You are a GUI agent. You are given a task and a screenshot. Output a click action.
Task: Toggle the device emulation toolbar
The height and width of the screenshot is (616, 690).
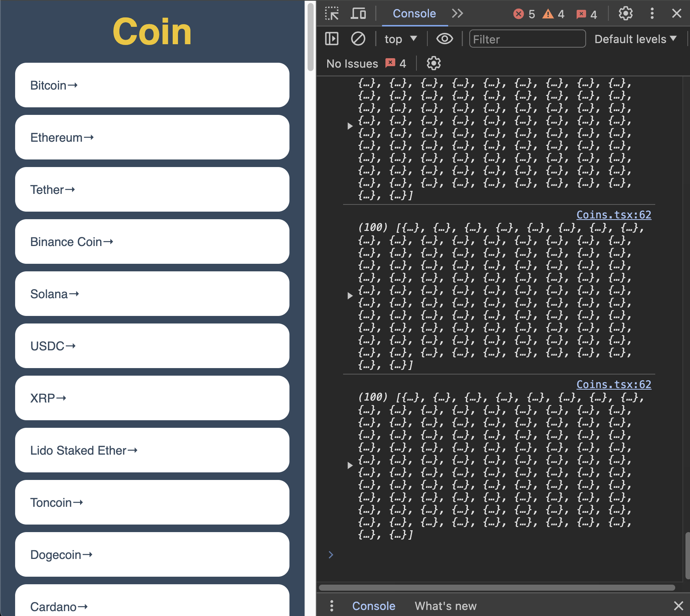358,14
